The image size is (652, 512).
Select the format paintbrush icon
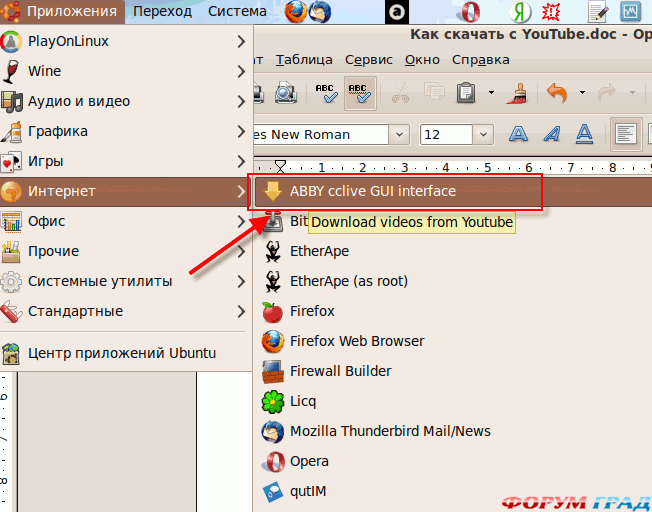point(518,92)
